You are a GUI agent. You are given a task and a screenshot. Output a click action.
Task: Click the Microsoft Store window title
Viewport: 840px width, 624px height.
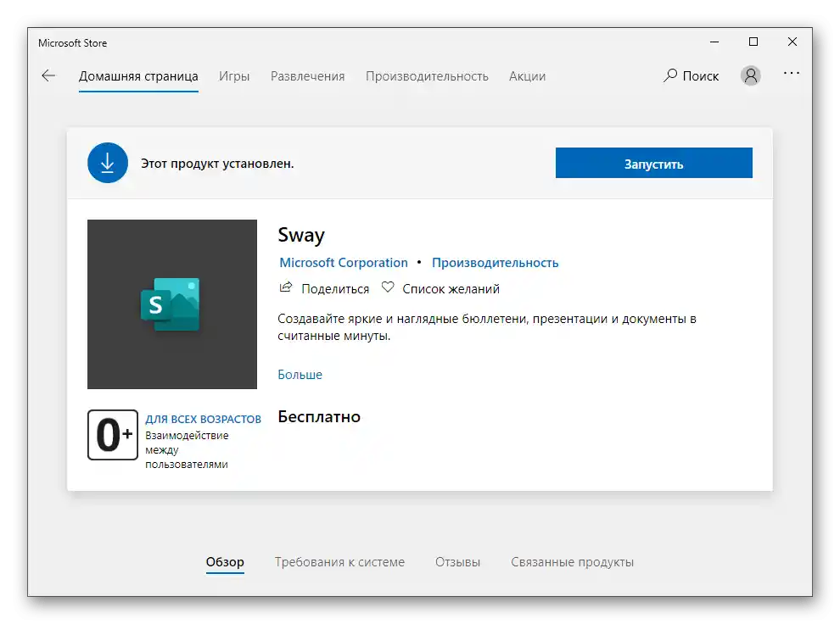tap(72, 42)
